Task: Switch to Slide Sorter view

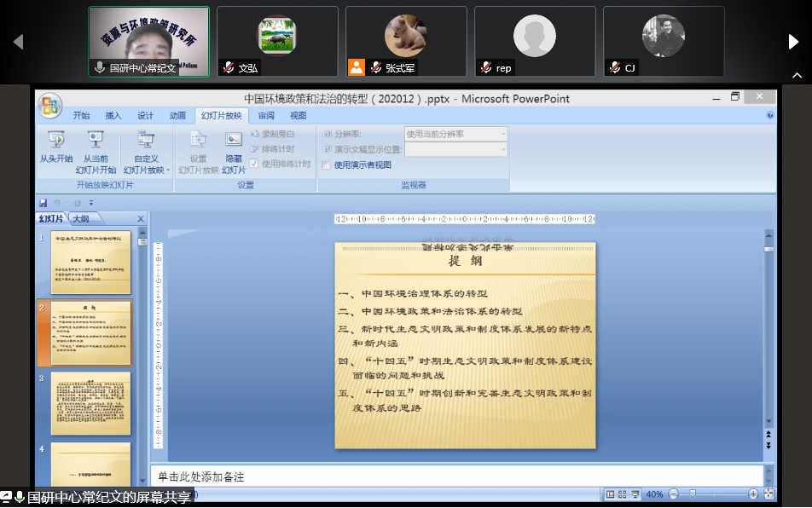Action: coord(623,494)
